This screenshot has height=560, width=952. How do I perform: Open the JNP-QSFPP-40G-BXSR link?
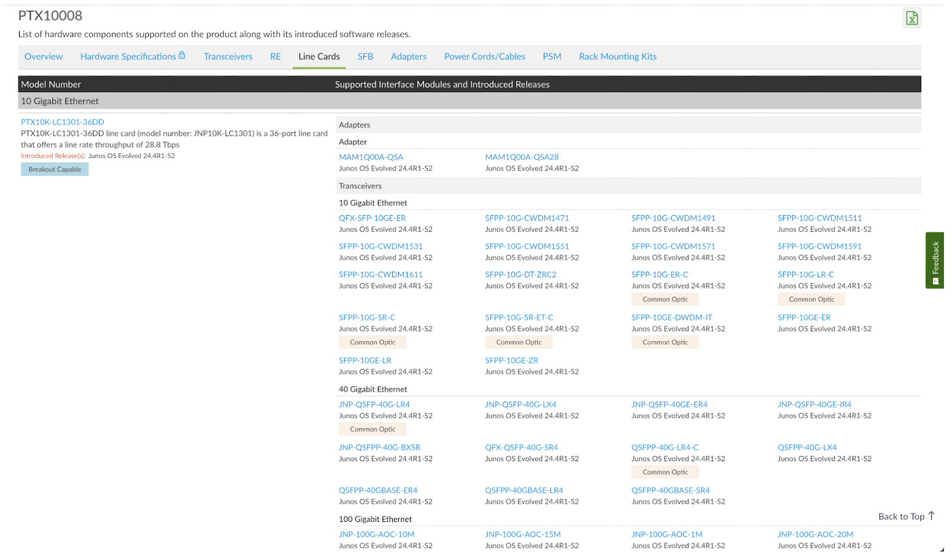tap(380, 448)
